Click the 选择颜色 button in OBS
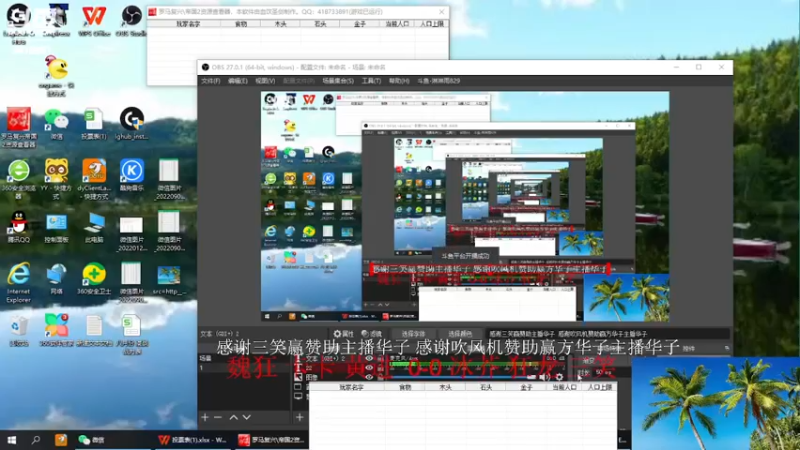 460,334
